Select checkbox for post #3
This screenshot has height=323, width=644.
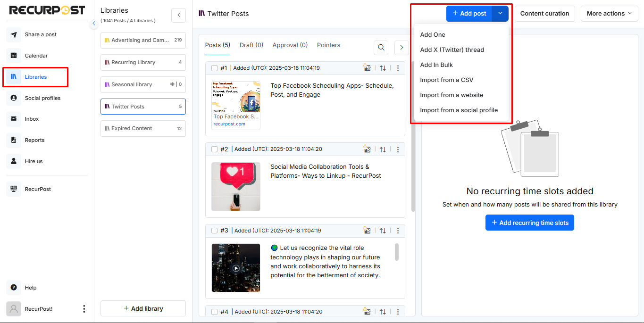tap(214, 231)
